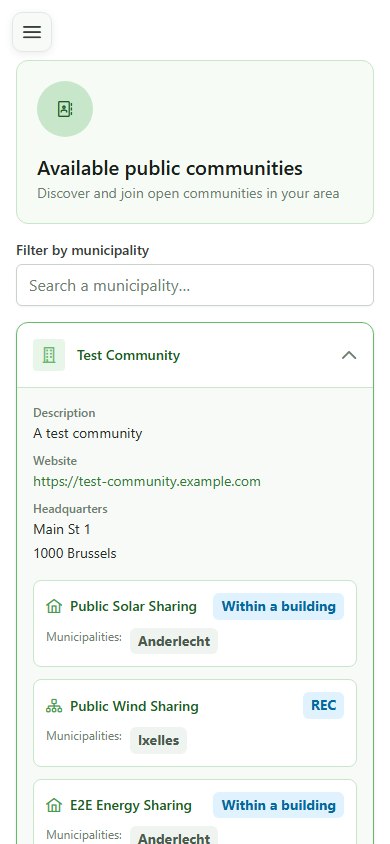Click the Filter by municipality label
Image resolution: width=390 pixels, height=844 pixels.
tap(82, 250)
